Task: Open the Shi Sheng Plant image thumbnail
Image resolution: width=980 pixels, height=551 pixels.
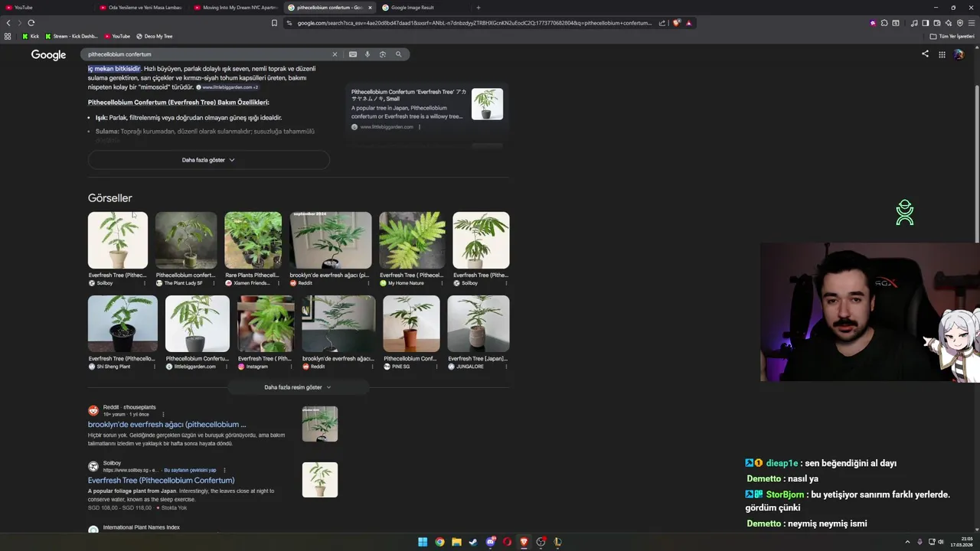Action: (x=122, y=324)
